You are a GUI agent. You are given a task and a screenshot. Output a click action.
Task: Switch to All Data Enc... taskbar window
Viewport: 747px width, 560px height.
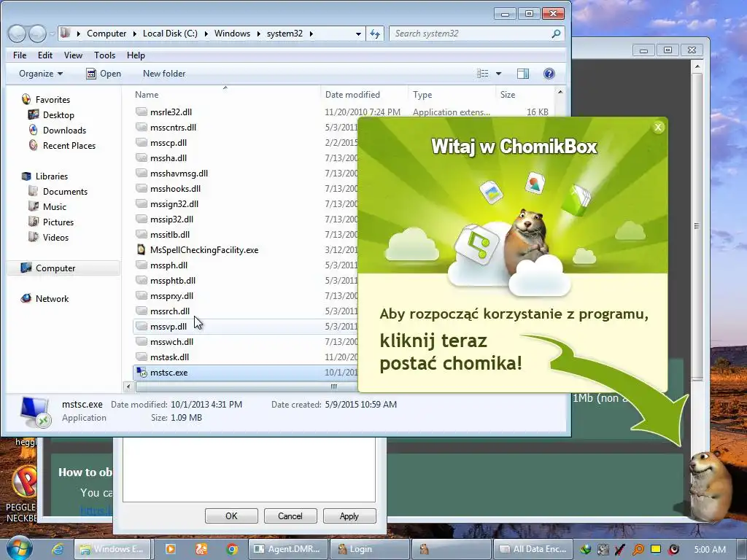click(533, 549)
